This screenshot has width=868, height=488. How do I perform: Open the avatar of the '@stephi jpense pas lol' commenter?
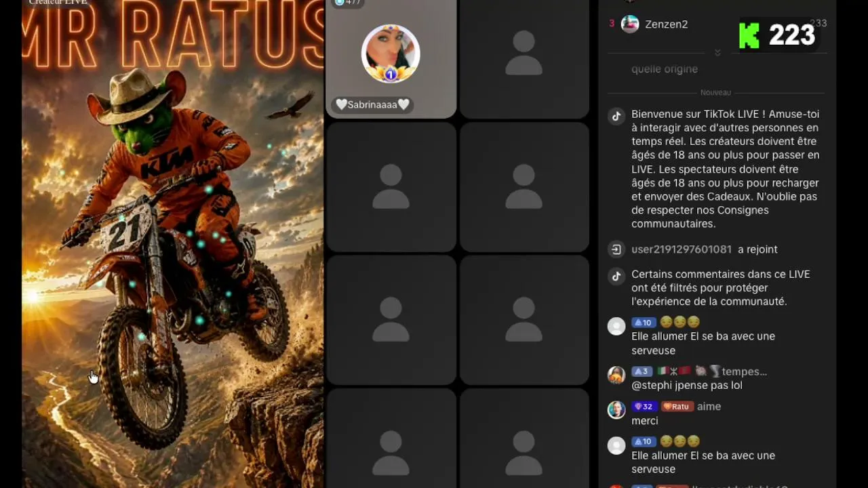pos(616,375)
